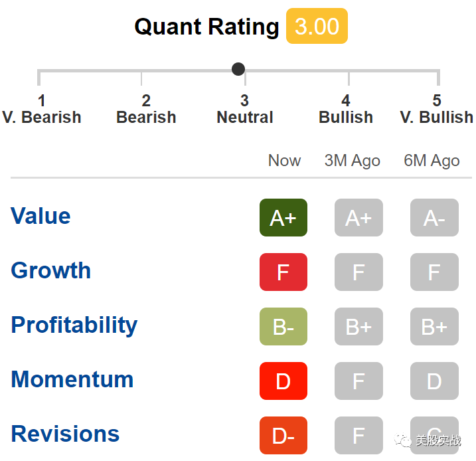Open the Growth factor link
Image resolution: width=476 pixels, height=461 pixels.
[x=50, y=270]
